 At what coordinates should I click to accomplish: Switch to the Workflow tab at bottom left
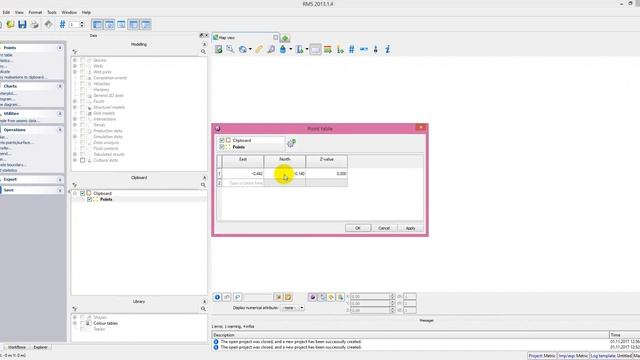[17, 347]
